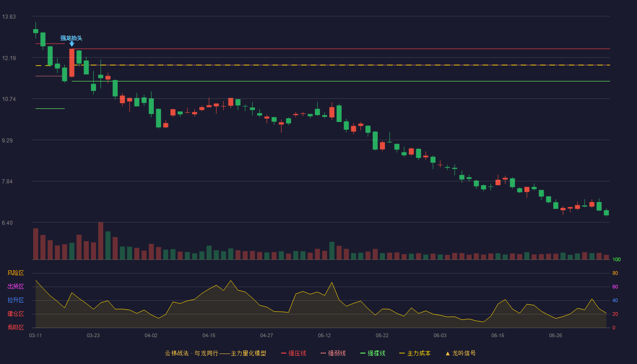637x364 pixels.
Task: Toggle the 强弱线 legend entry
Action: [x=333, y=354]
